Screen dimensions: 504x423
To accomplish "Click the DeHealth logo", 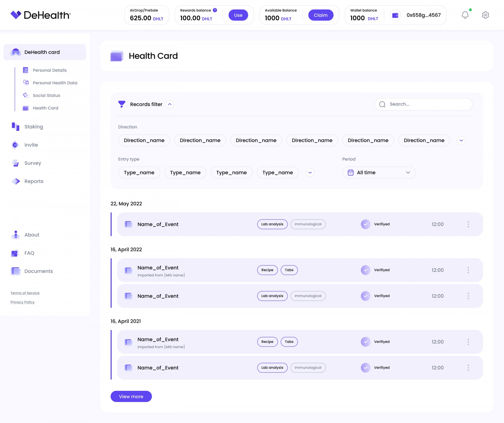I will pyautogui.click(x=41, y=15).
